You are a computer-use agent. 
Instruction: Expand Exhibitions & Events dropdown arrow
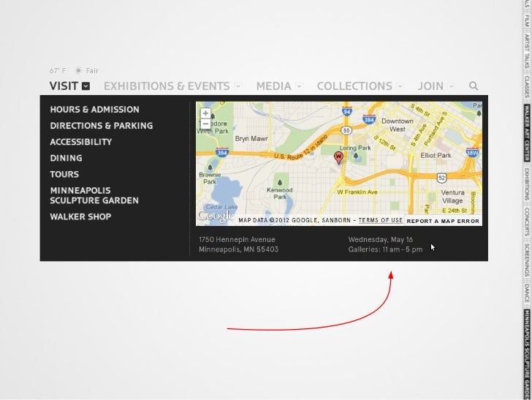click(238, 86)
